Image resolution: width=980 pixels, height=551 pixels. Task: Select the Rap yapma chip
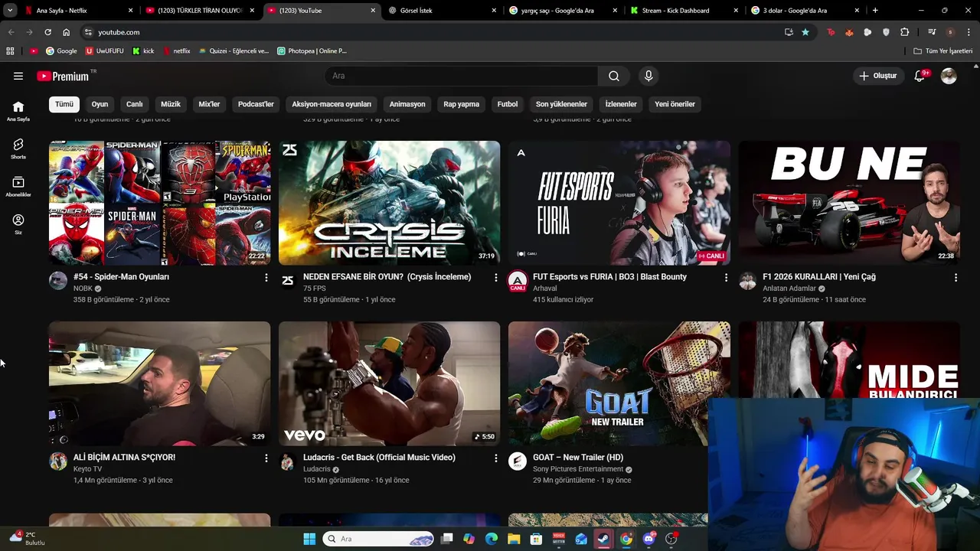[x=462, y=104]
